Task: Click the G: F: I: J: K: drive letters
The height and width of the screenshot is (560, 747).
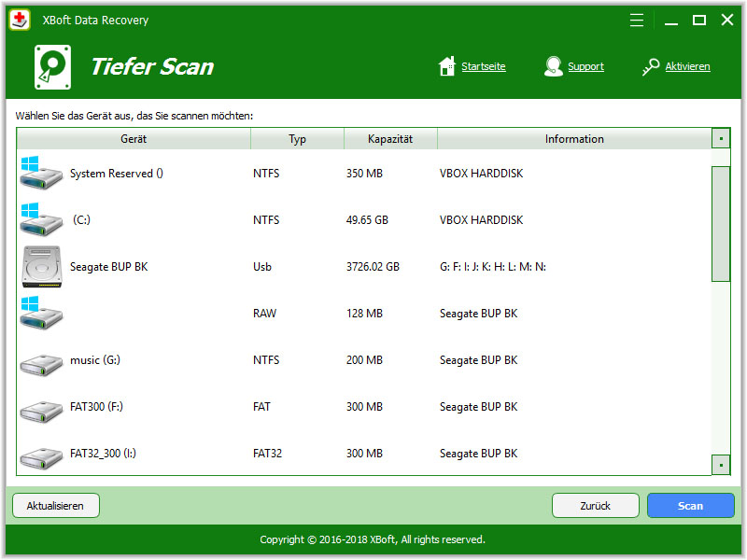Action: pyautogui.click(x=493, y=267)
